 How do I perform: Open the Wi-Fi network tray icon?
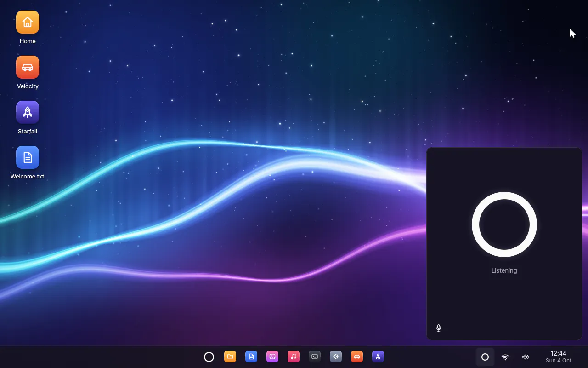[x=505, y=357]
